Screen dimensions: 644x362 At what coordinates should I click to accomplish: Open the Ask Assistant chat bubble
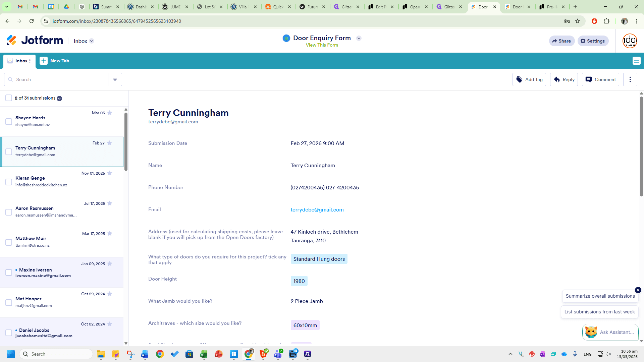(x=610, y=332)
